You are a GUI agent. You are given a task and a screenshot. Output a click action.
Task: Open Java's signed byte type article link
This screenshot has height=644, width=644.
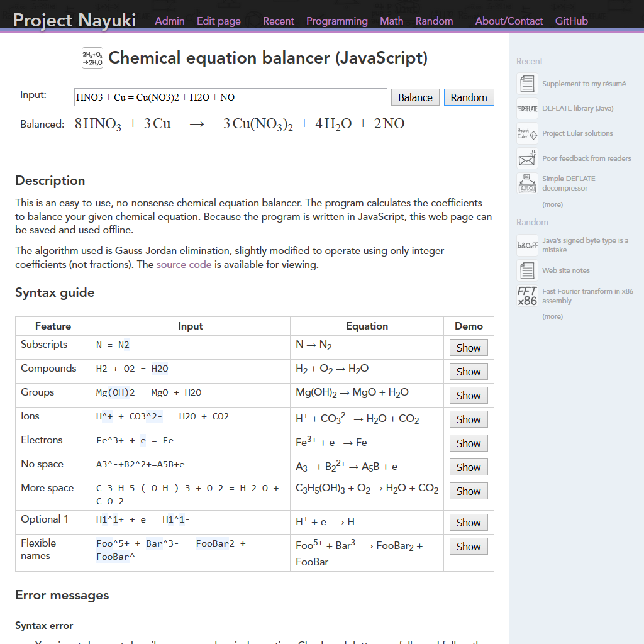[x=585, y=245]
